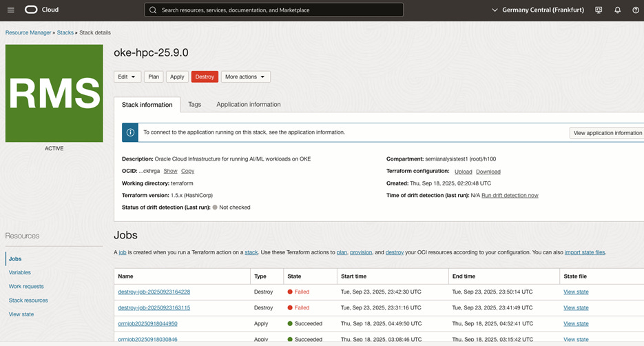Open the 'job' link in Jobs description

[123, 252]
